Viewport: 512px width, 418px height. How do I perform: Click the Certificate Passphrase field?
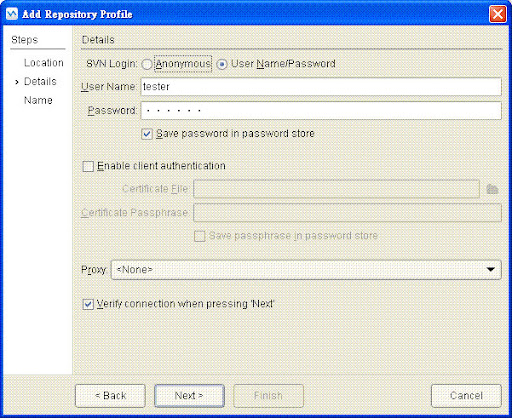coord(347,213)
